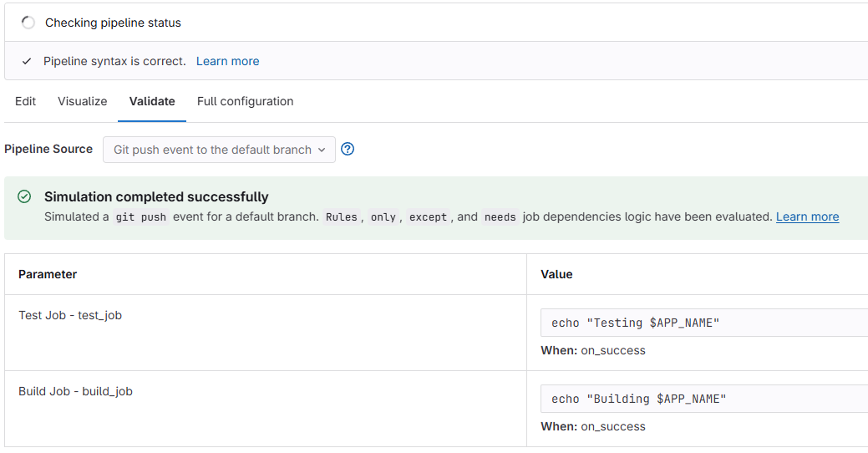Click the git push inline code snippet
The image size is (868, 453).
[x=141, y=217]
